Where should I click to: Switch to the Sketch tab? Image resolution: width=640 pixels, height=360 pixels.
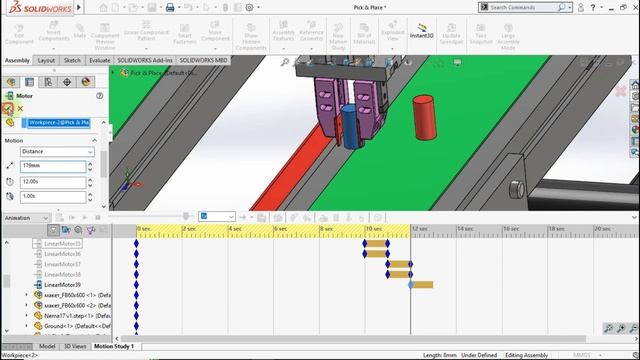coord(72,60)
